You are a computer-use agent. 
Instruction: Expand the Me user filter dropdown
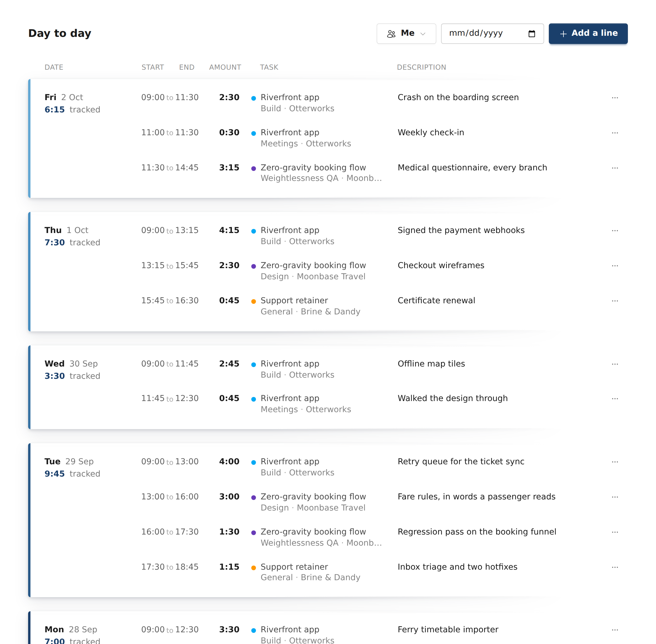(x=406, y=33)
